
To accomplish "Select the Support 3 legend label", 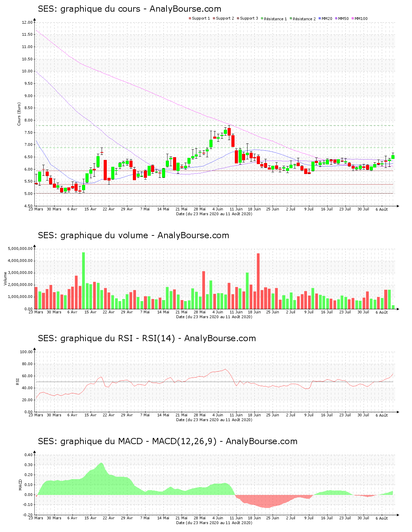I will tap(249, 19).
